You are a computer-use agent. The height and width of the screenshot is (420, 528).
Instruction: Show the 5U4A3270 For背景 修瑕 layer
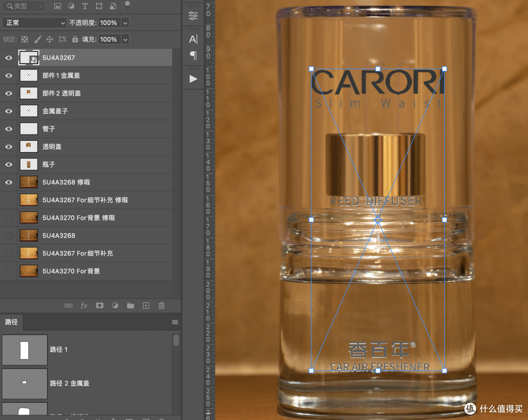(9, 218)
